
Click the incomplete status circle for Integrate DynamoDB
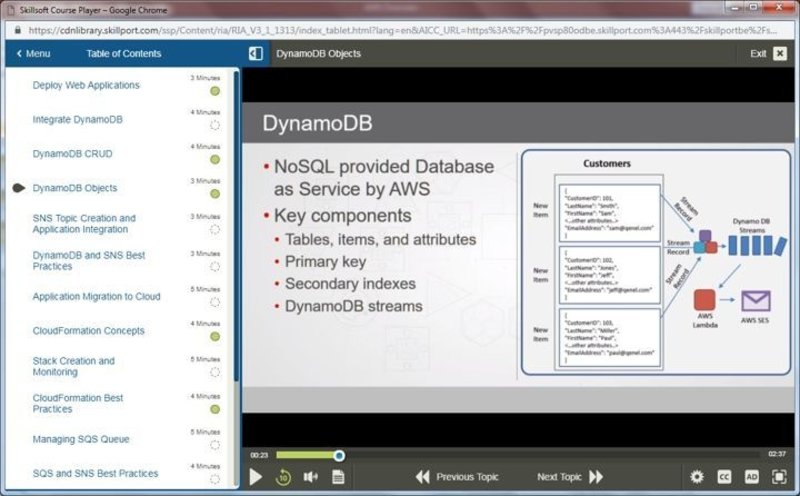click(215, 125)
